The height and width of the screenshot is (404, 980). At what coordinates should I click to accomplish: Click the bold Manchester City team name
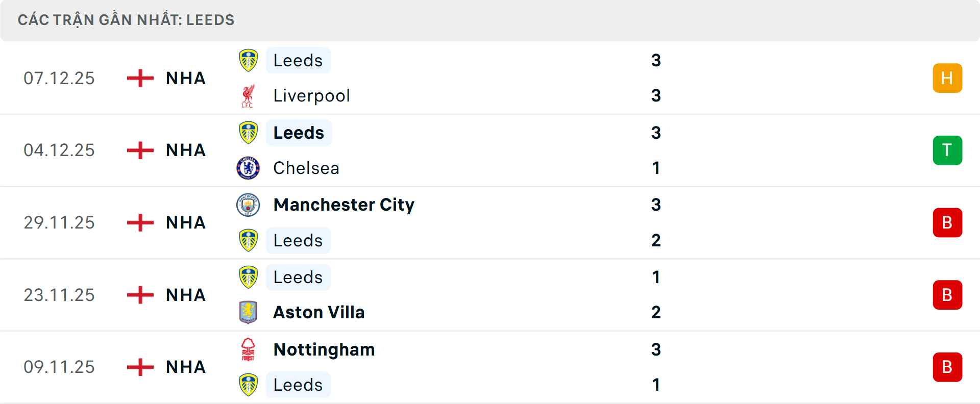pyautogui.click(x=344, y=205)
